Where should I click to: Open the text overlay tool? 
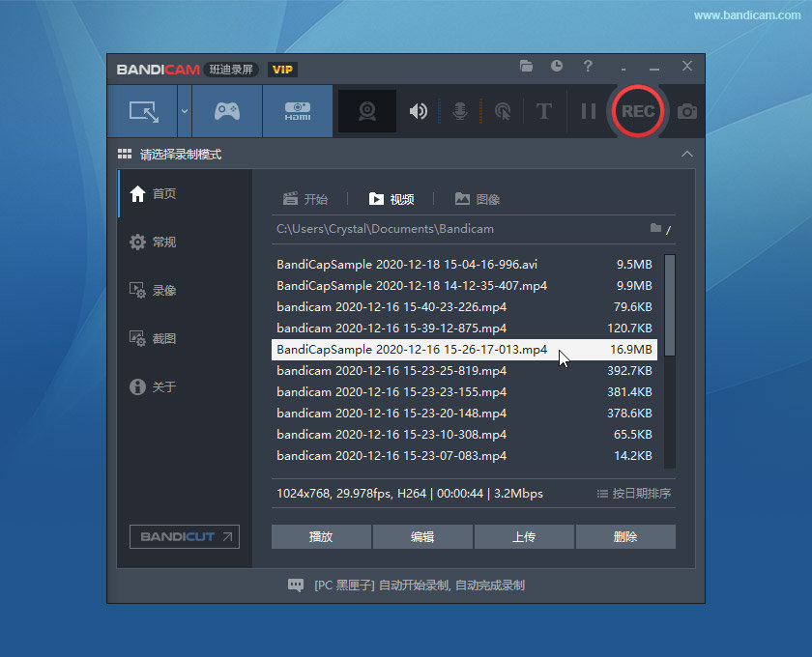pos(544,111)
